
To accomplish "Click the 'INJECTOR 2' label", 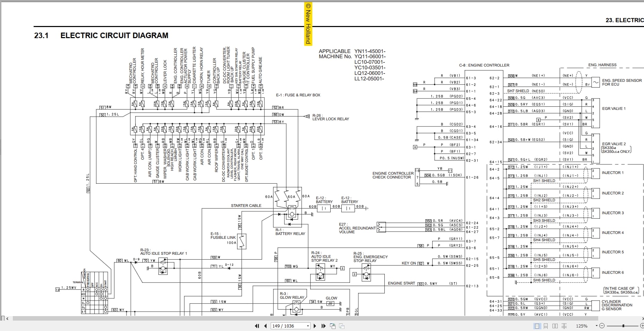I will pyautogui.click(x=612, y=193).
